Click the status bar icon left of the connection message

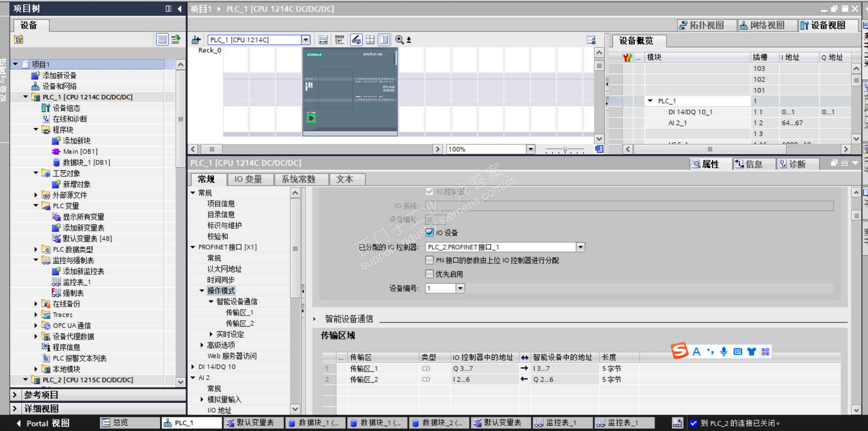677,423
